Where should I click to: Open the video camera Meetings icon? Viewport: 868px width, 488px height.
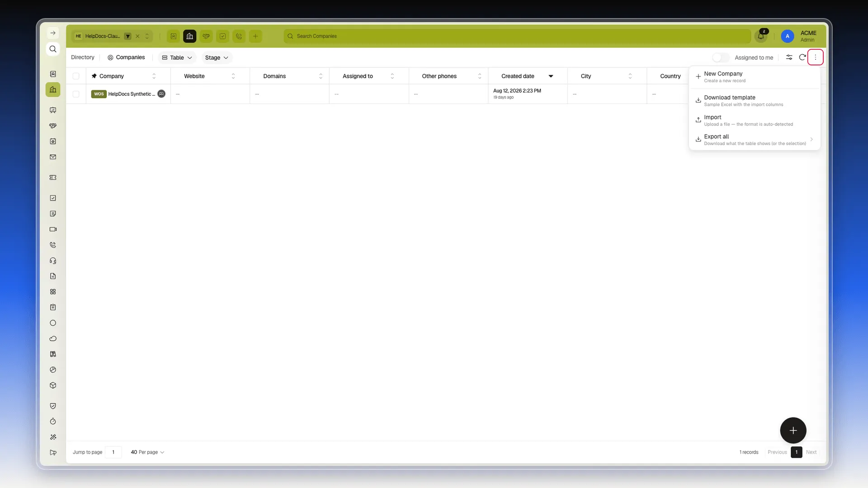click(x=53, y=229)
